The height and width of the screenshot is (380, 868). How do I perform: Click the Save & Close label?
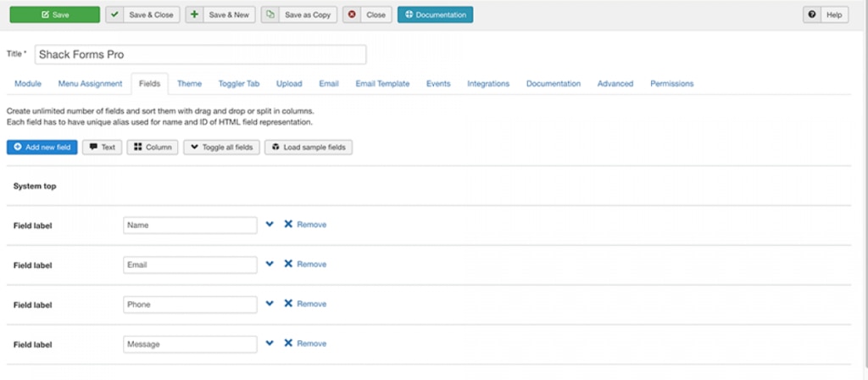click(151, 15)
